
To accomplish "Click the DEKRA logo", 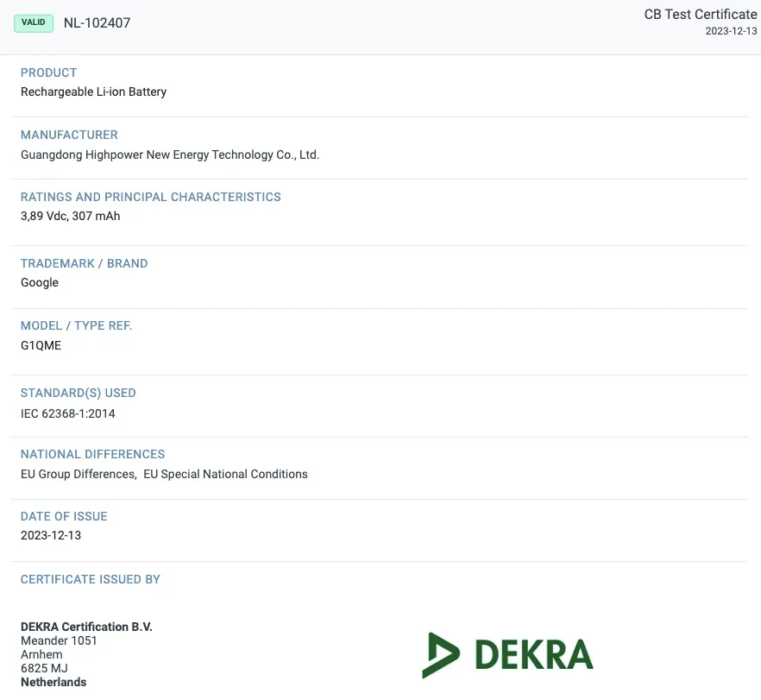I will pos(507,654).
